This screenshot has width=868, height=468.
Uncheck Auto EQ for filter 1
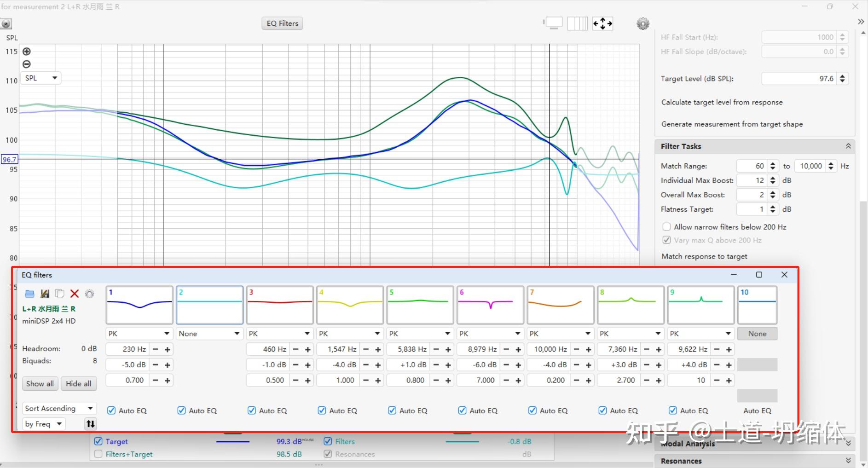pyautogui.click(x=111, y=410)
